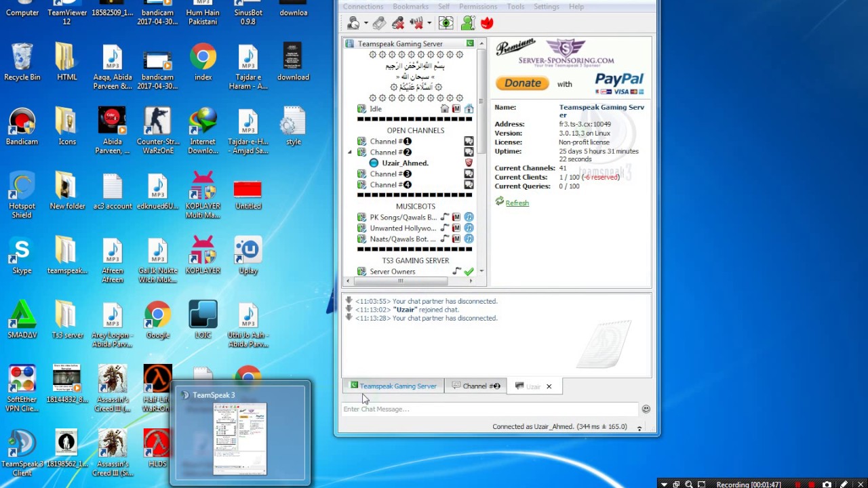Close the Uzair chat tab
The width and height of the screenshot is (868, 488).
click(x=549, y=386)
